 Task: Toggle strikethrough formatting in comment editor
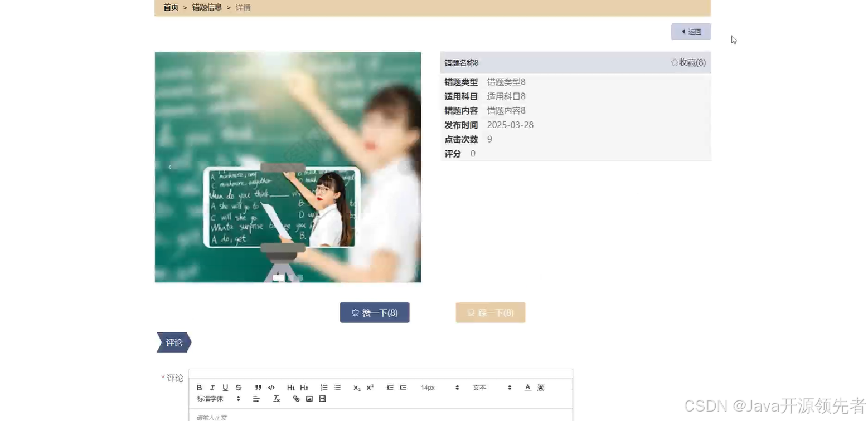(239, 388)
